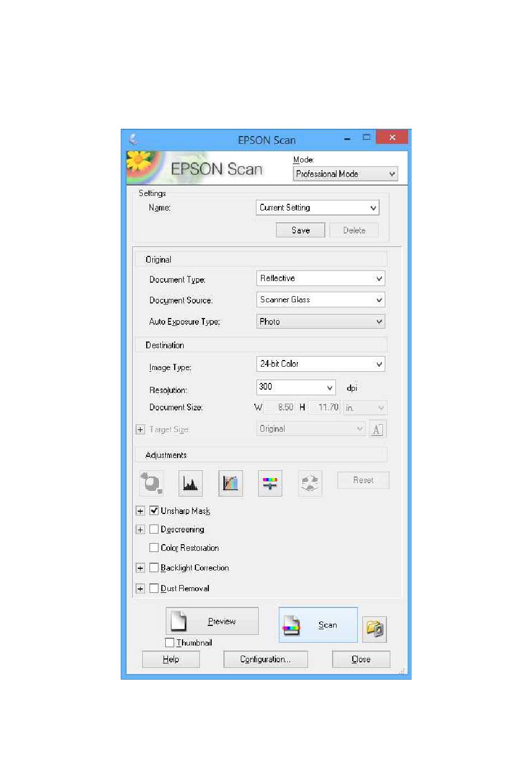The width and height of the screenshot is (532, 767).
Task: Open the settings Name dropdown
Action: point(318,208)
